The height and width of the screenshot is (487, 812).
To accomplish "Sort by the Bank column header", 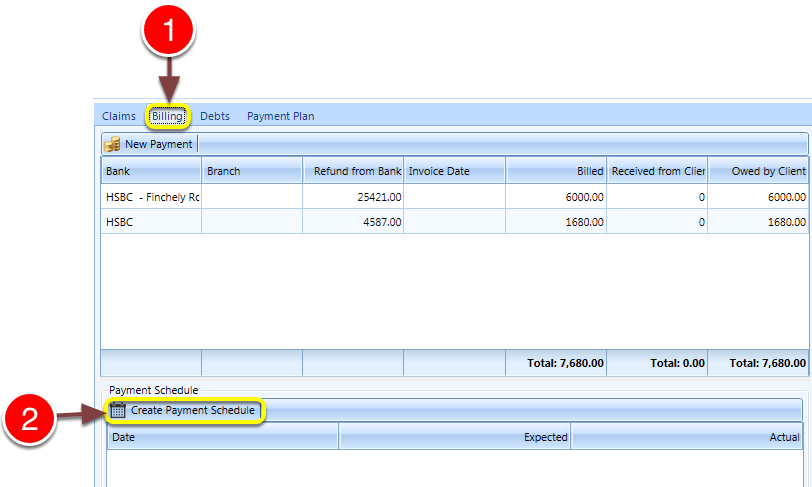I will 151,171.
